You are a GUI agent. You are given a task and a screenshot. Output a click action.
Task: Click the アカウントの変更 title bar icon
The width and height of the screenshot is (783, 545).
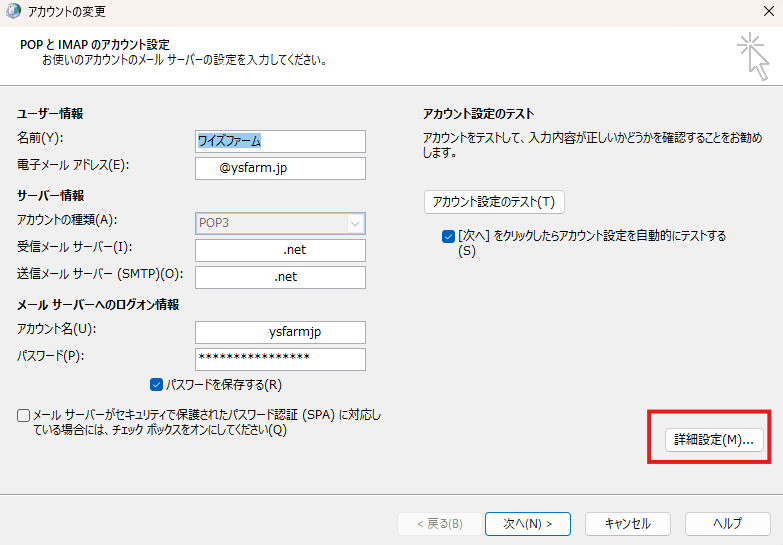tap(12, 12)
